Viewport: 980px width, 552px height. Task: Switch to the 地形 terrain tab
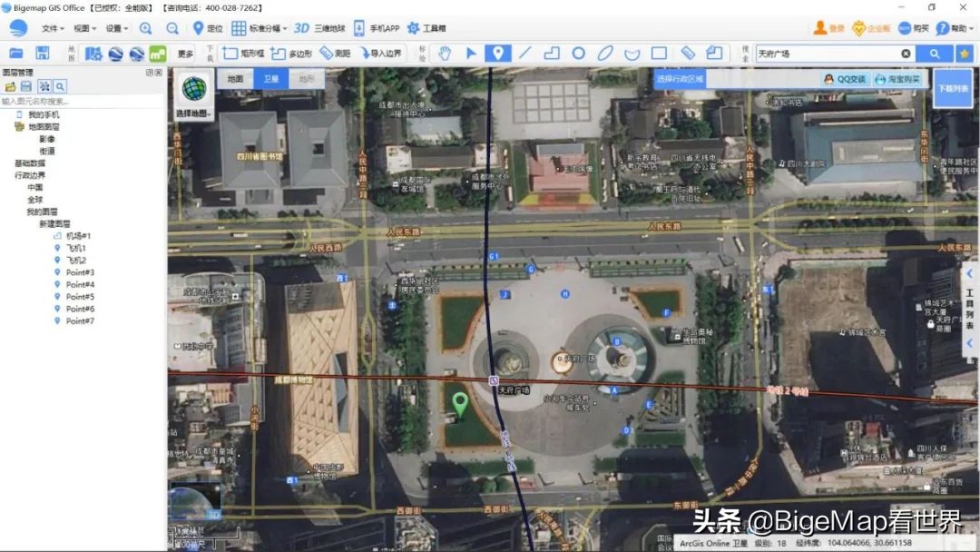click(x=307, y=79)
